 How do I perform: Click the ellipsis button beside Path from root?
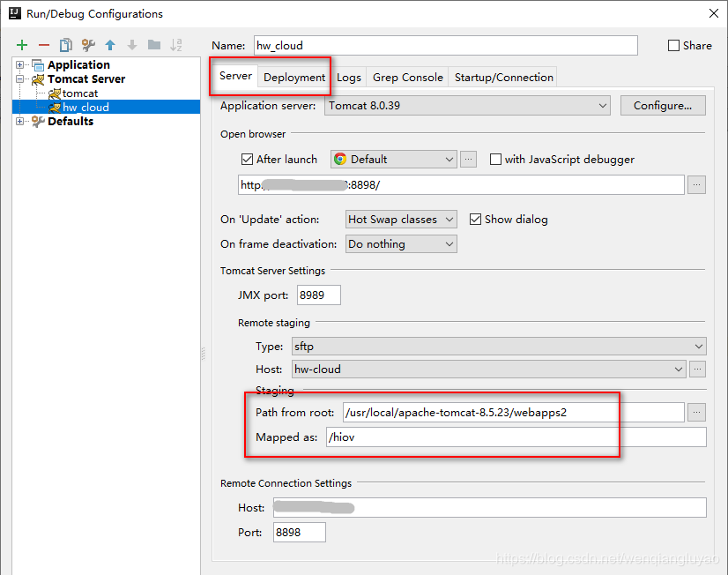pyautogui.click(x=696, y=413)
